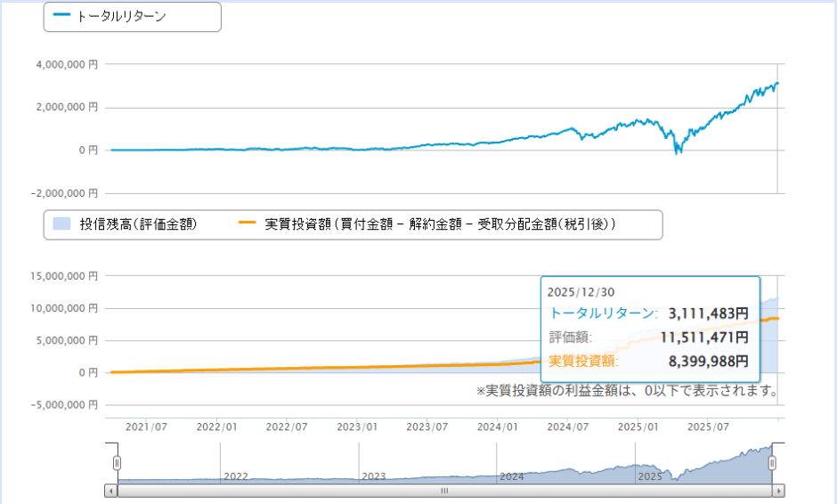The height and width of the screenshot is (504, 837).
Task: Click the トータルリターン value in the tooltip
Action: [708, 313]
